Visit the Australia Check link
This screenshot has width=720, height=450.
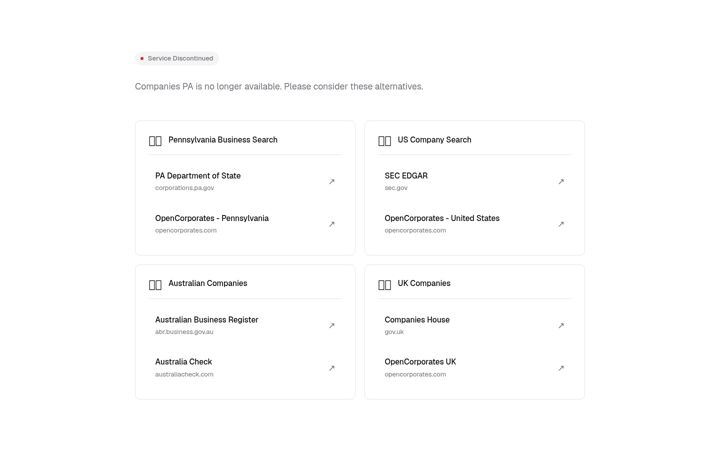245,368
